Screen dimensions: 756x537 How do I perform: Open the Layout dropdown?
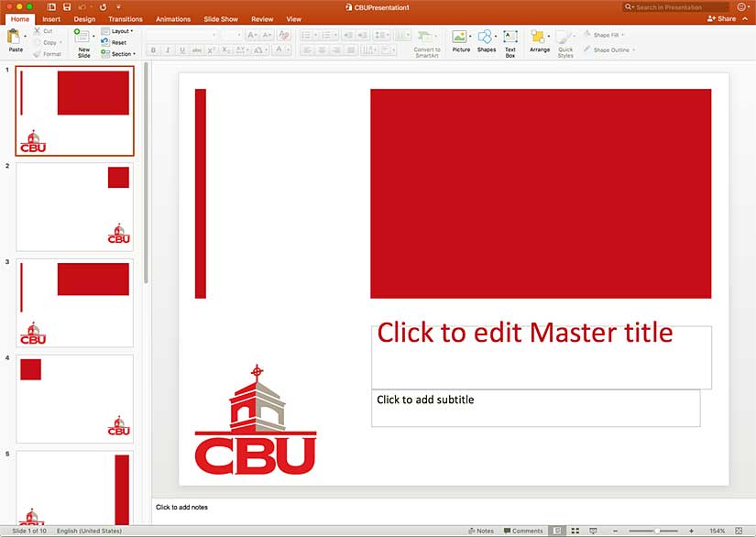tap(117, 31)
